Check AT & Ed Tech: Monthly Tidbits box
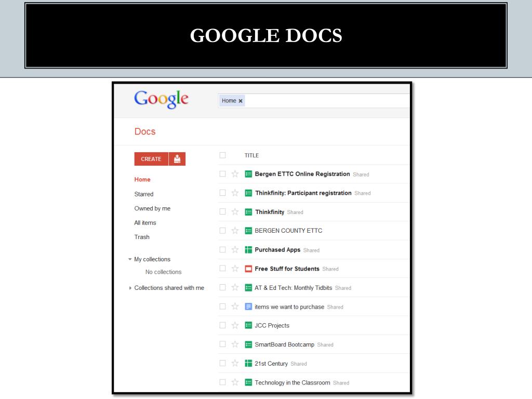 (x=222, y=287)
